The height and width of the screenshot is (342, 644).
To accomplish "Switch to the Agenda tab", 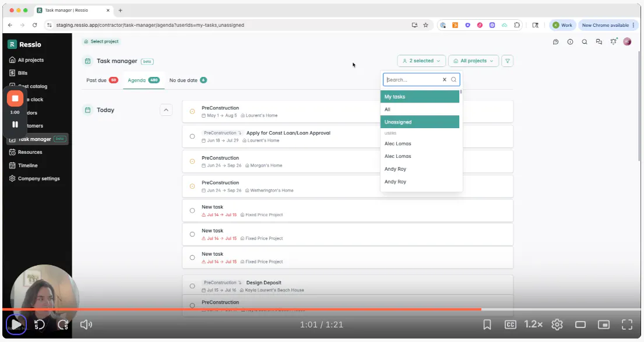I will coord(143,80).
